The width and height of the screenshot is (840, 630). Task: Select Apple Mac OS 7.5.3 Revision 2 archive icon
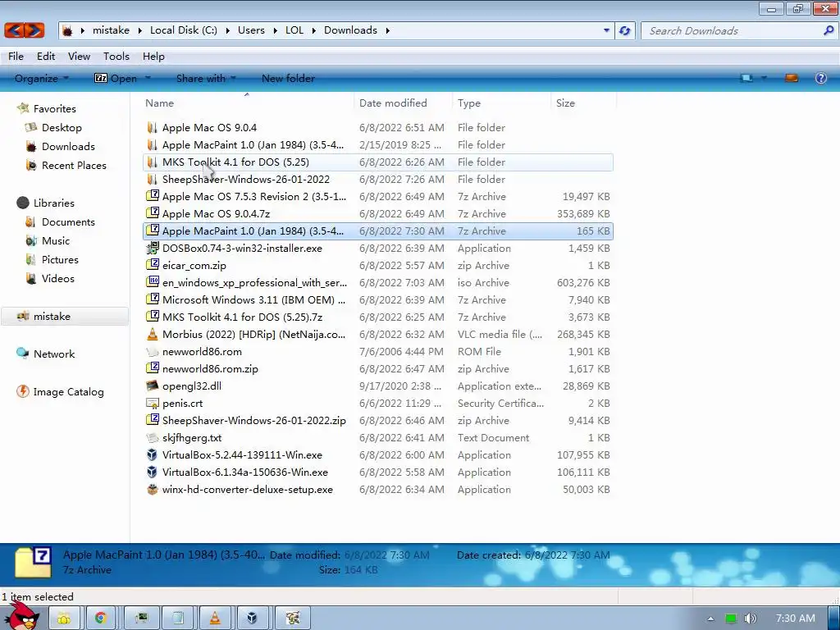point(153,196)
